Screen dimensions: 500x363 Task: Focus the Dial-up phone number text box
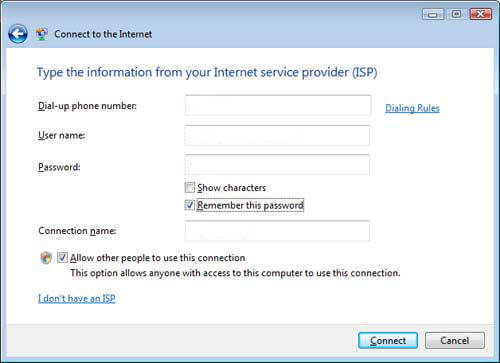pyautogui.click(x=278, y=105)
